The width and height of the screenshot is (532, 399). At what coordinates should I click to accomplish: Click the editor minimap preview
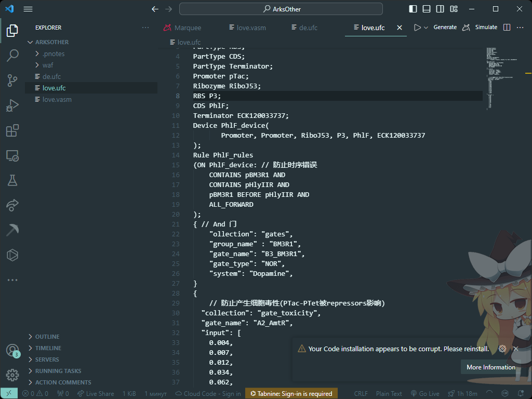501,79
